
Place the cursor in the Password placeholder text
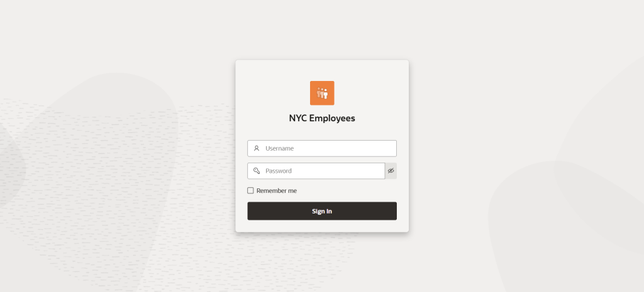pos(279,171)
